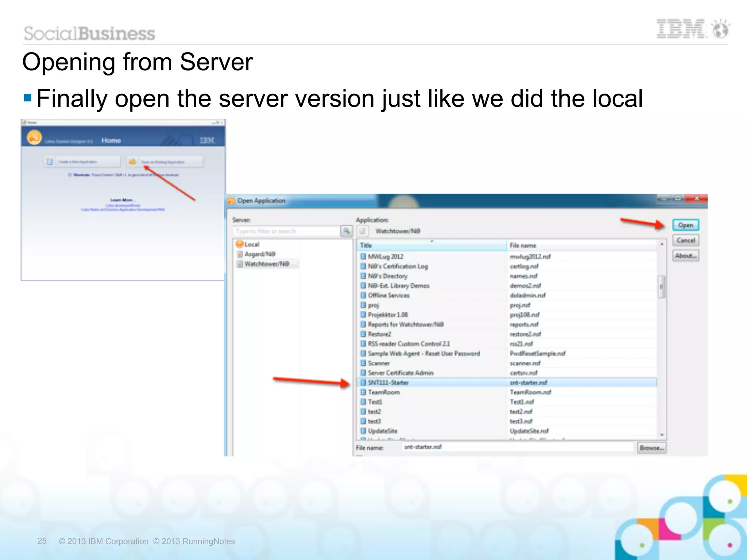The height and width of the screenshot is (560, 747).
Task: Click the Open Application dialog title icon
Action: pyautogui.click(x=231, y=201)
